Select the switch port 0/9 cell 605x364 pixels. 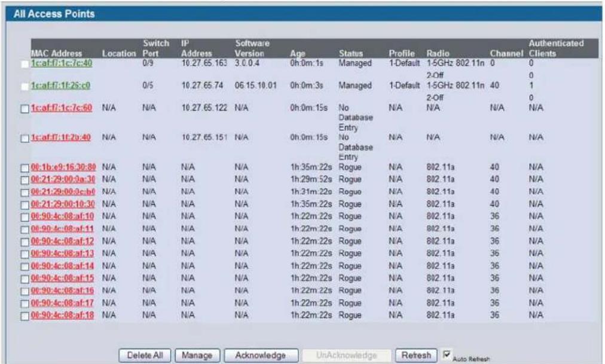tap(148, 63)
